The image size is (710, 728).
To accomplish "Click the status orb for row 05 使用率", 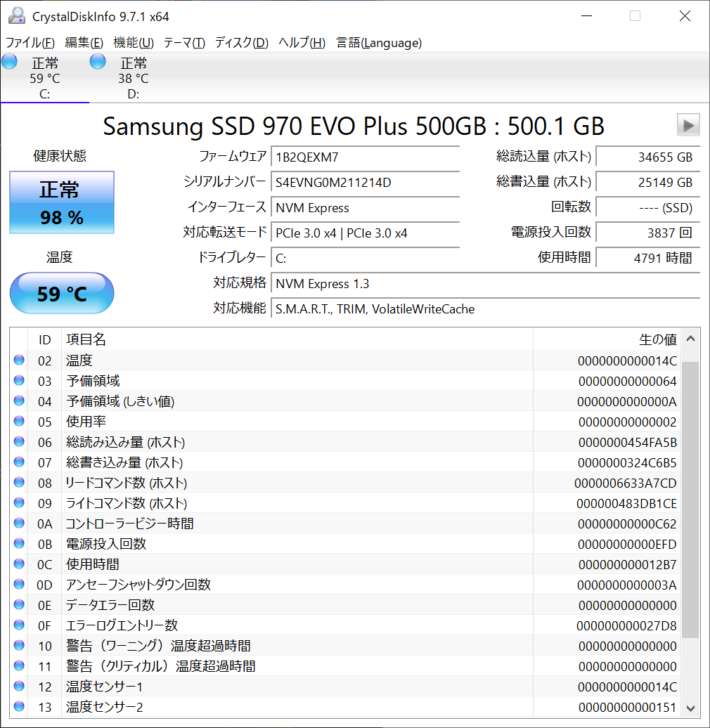I will 19,421.
